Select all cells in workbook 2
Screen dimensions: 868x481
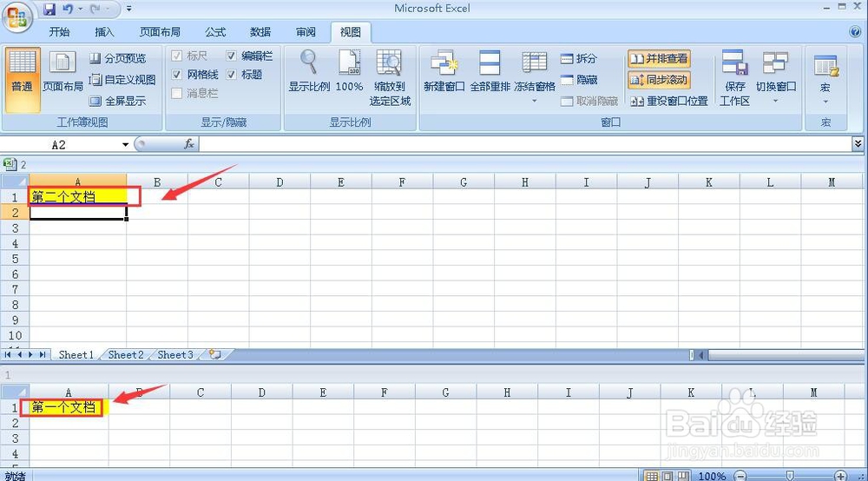point(15,181)
